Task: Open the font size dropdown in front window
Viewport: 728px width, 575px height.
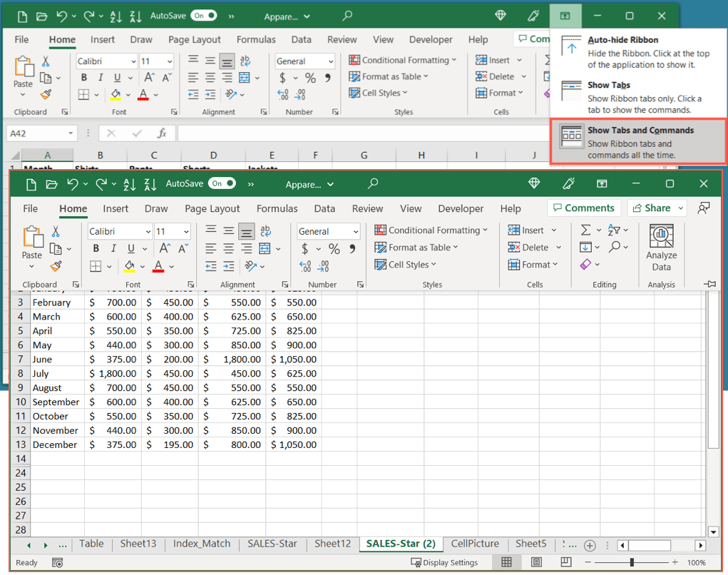Action: [x=185, y=232]
